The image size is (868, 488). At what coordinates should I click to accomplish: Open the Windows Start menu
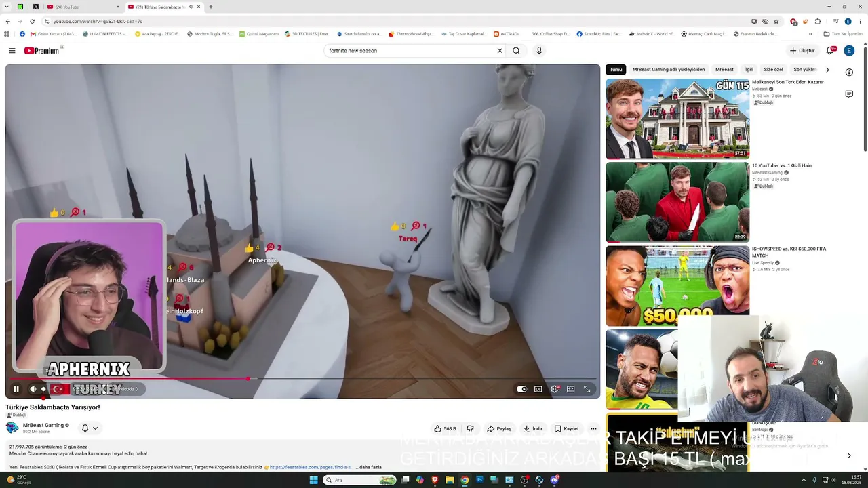point(313,480)
